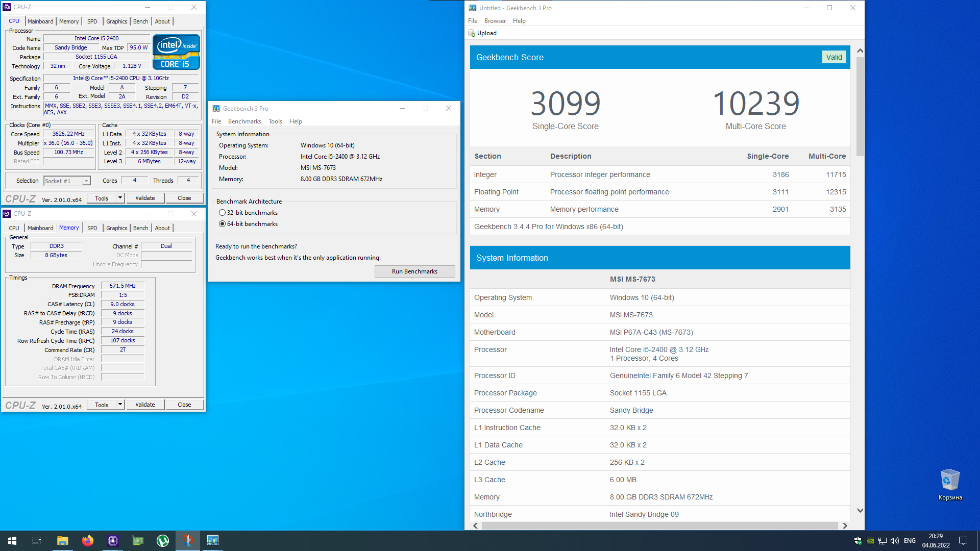Click horizontal scroll right arrow in Geekbench results
Image resolution: width=980 pixels, height=551 pixels.
[x=845, y=525]
